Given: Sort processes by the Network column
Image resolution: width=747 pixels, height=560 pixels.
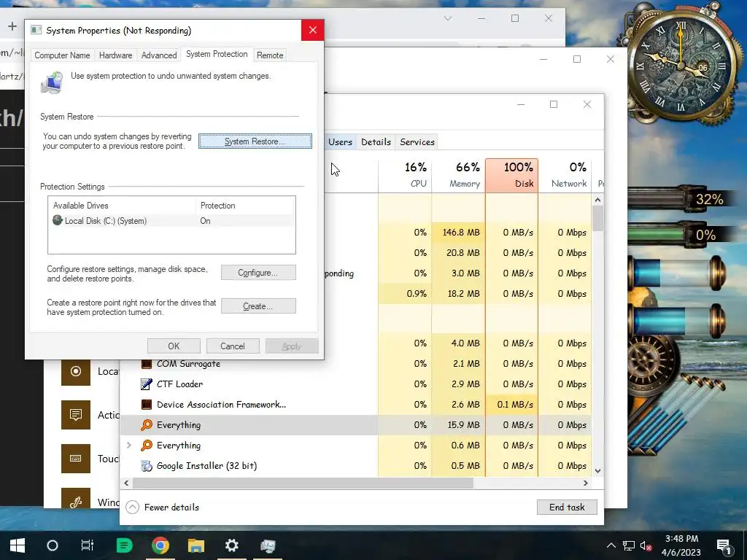Looking at the screenshot, I should coord(565,175).
